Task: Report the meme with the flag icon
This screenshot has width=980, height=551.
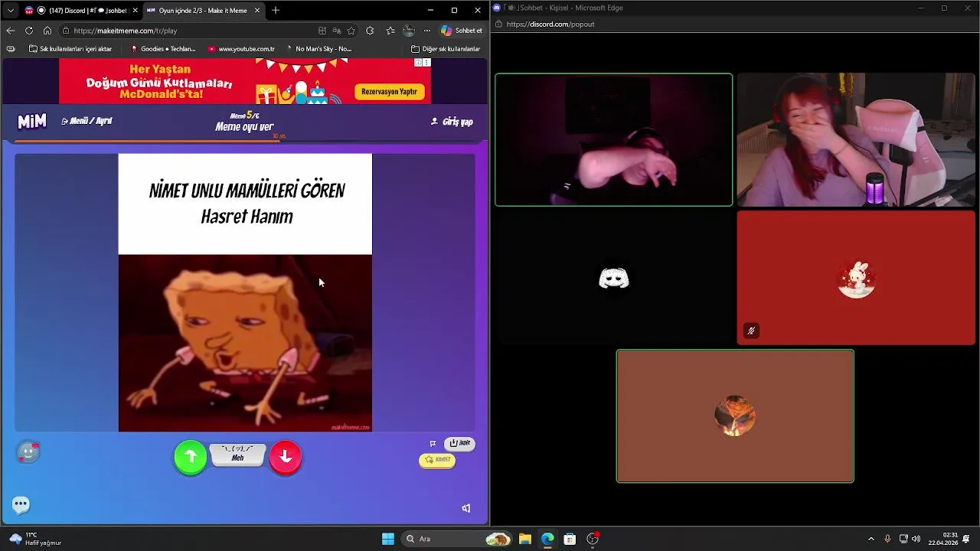Action: pyautogui.click(x=433, y=443)
